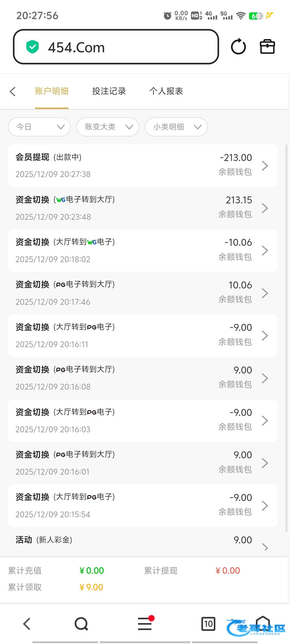Open the tab switcher showing 10
This screenshot has height=644, width=290.
[208, 624]
